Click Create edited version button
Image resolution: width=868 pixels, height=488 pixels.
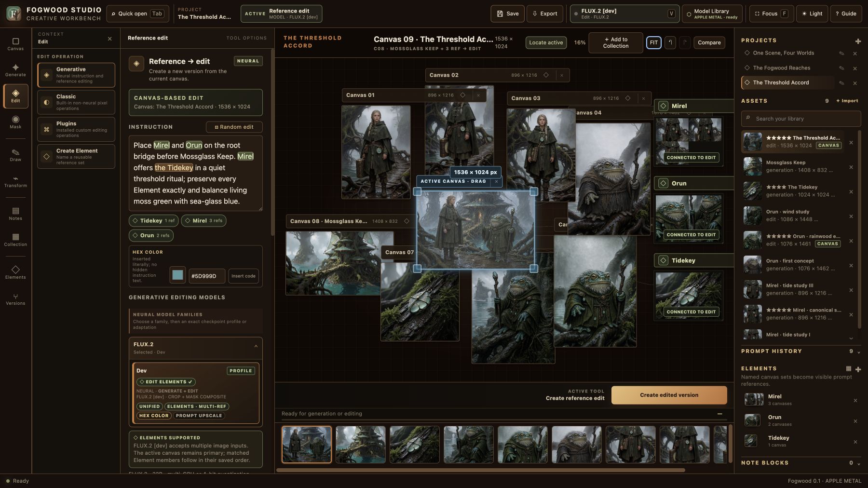tap(669, 395)
